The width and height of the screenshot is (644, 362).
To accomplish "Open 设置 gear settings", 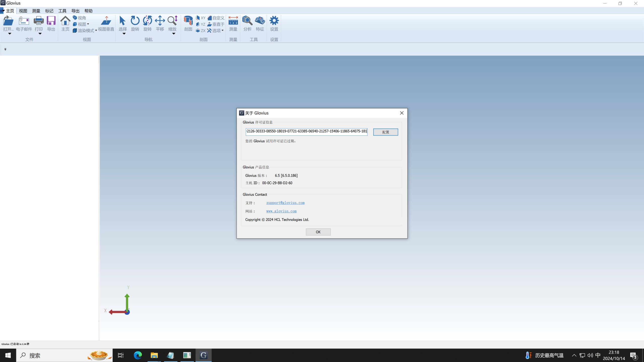I will (274, 21).
